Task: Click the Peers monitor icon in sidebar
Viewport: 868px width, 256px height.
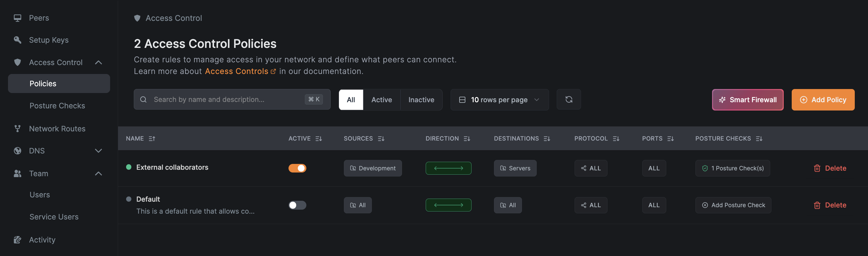Action: tap(18, 18)
